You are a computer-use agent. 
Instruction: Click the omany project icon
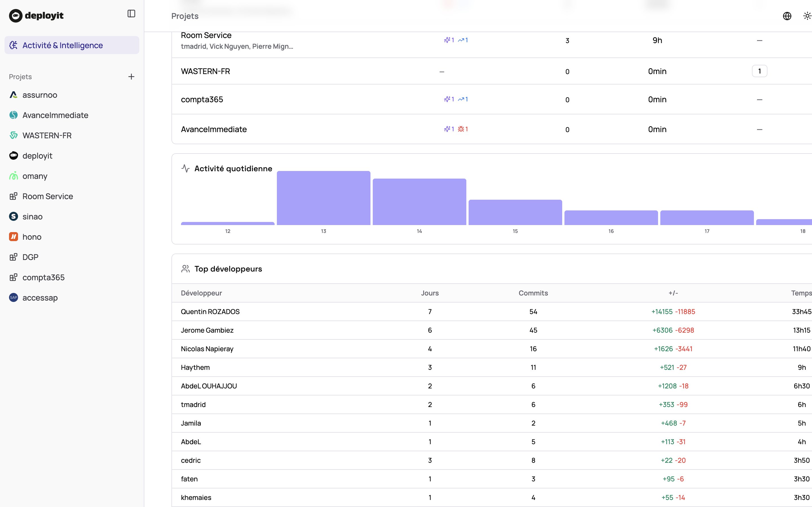point(14,176)
